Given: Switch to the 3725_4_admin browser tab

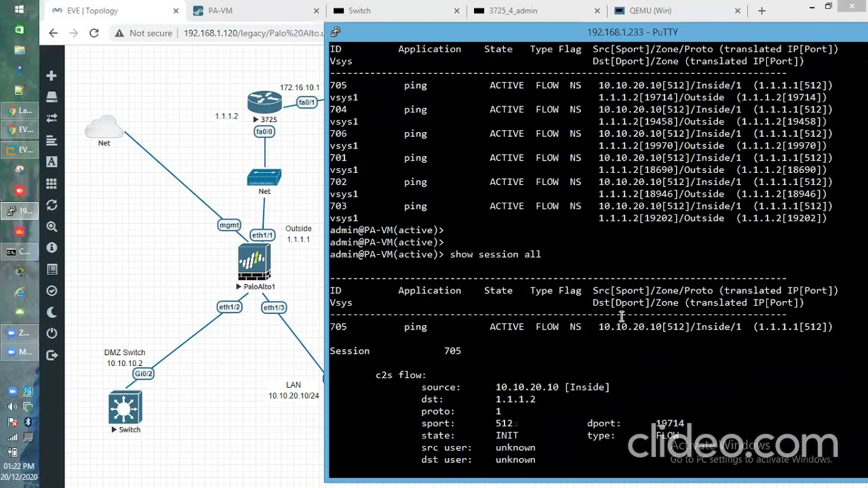Looking at the screenshot, I should tap(537, 11).
